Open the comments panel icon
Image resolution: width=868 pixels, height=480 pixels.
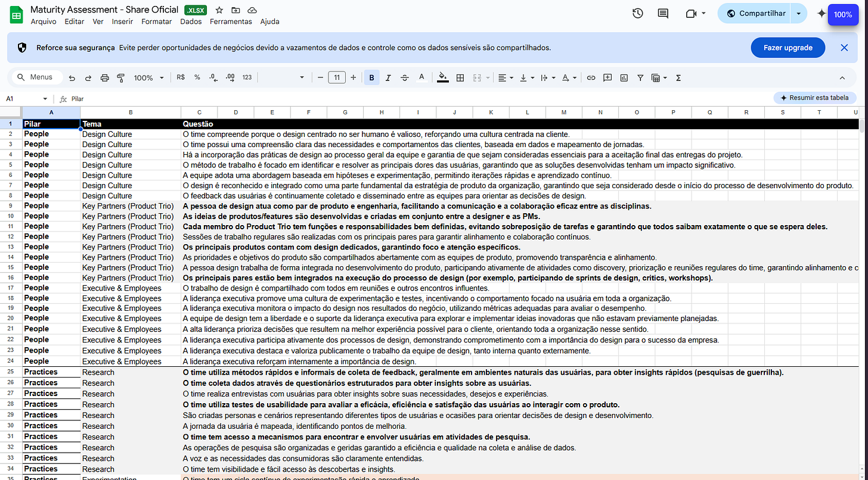click(663, 13)
